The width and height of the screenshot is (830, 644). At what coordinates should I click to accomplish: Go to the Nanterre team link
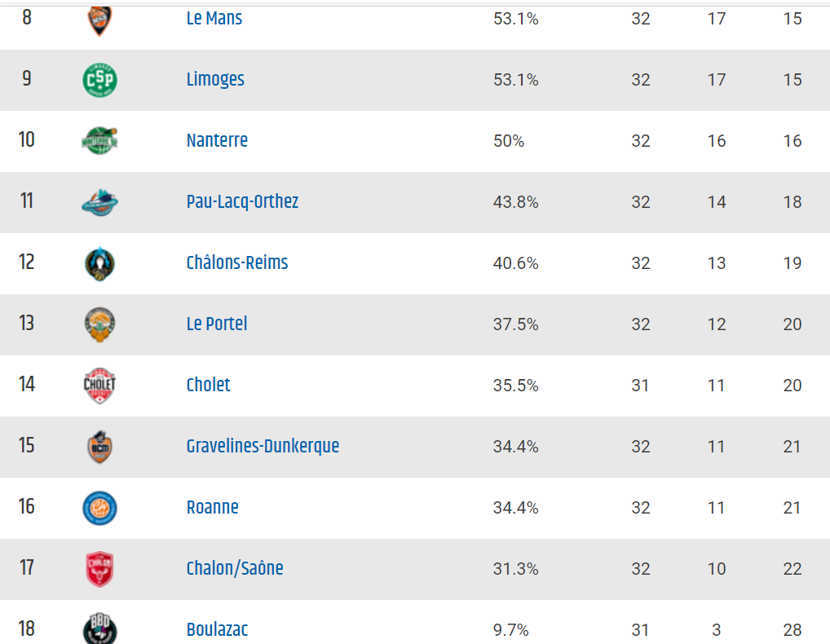pyautogui.click(x=217, y=140)
